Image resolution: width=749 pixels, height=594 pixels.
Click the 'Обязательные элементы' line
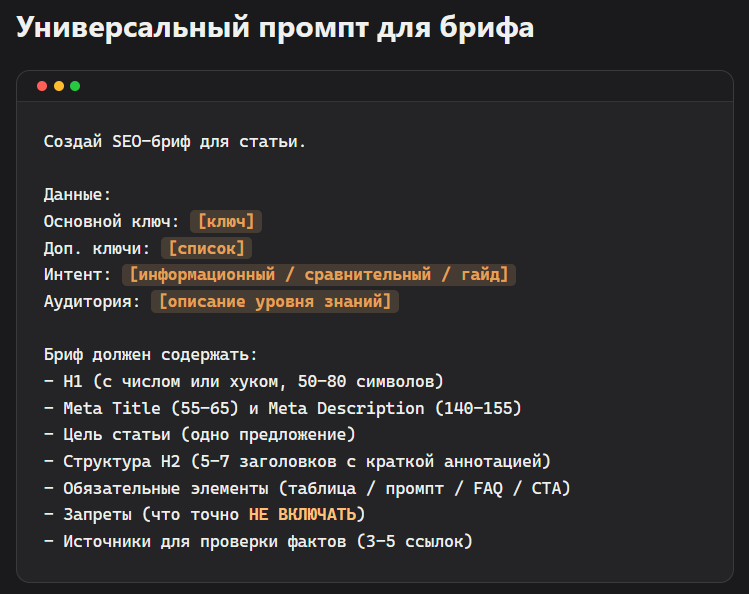[x=307, y=488]
